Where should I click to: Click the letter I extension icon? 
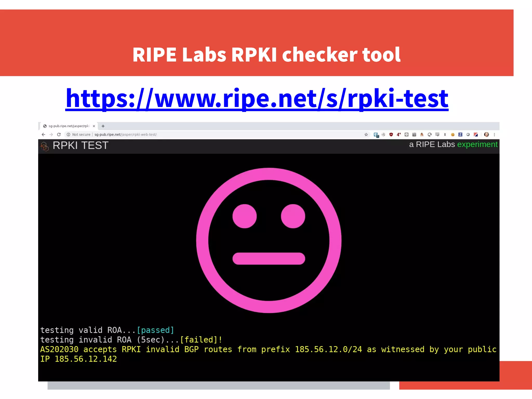click(445, 134)
